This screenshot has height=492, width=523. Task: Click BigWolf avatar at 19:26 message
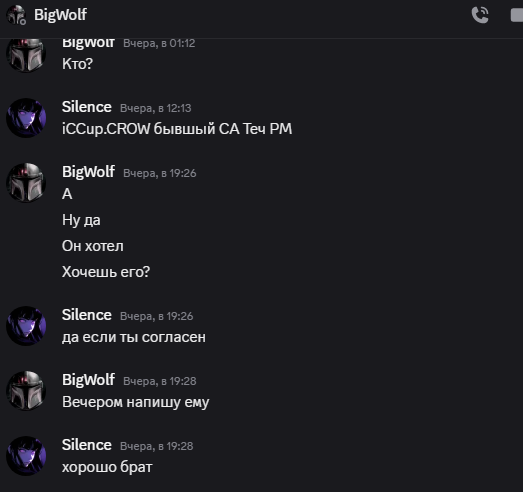tap(26, 182)
